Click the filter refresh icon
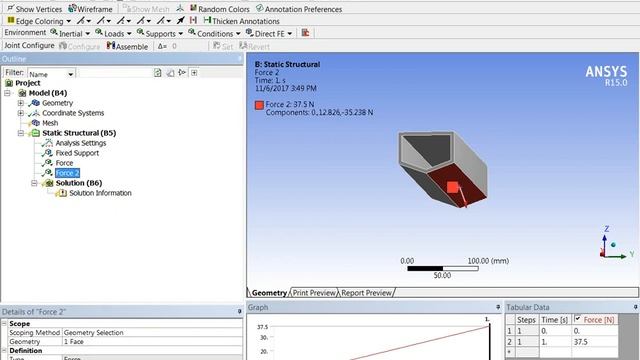This screenshot has width=640, height=360. pyautogui.click(x=158, y=73)
